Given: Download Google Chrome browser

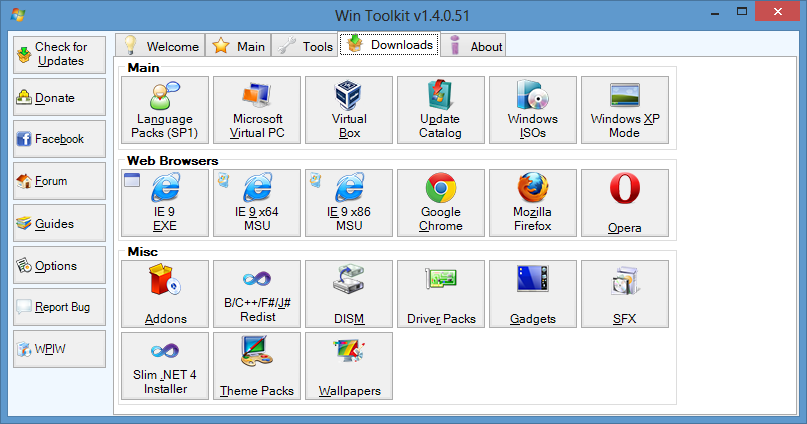Looking at the screenshot, I should click(440, 204).
